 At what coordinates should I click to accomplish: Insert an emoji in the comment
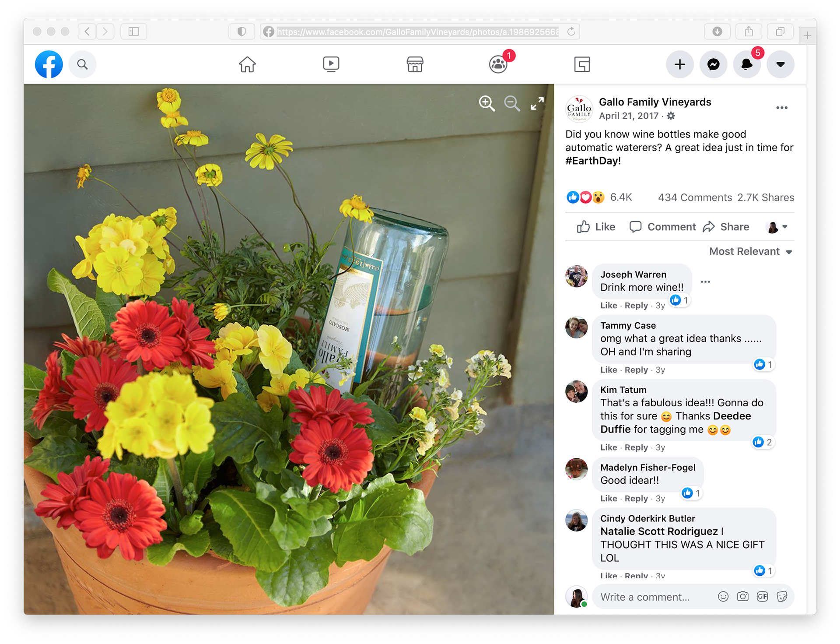[x=723, y=597]
